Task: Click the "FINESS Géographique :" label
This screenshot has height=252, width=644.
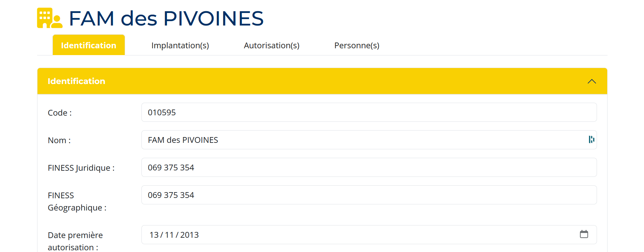Action: [x=77, y=202]
